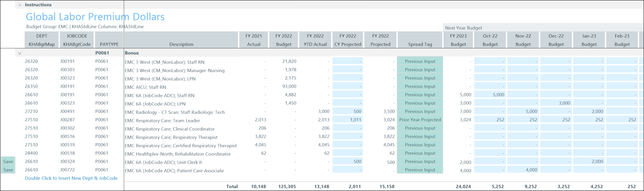The image size is (644, 191).
Task: Click Save button for Unit Clerk II row
Action: pos(8,161)
